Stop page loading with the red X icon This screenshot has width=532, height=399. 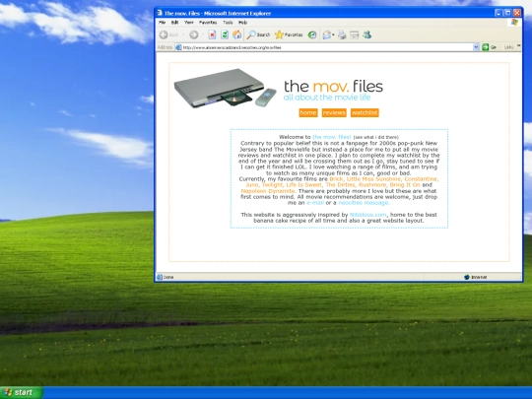[x=212, y=34]
